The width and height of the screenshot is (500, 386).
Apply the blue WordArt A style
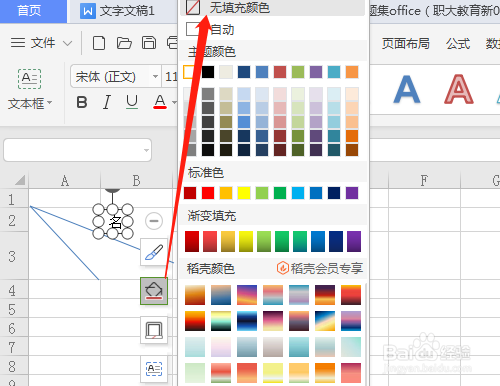[x=407, y=89]
